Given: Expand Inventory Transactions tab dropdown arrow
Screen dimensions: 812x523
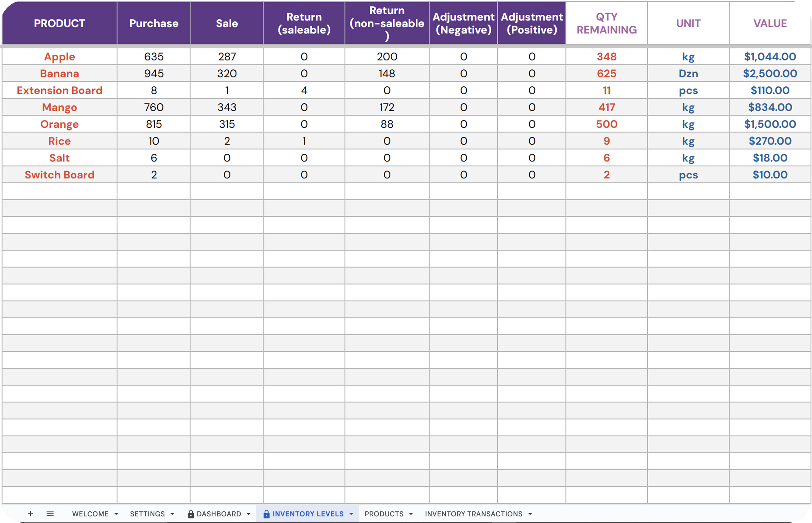Looking at the screenshot, I should tap(530, 514).
